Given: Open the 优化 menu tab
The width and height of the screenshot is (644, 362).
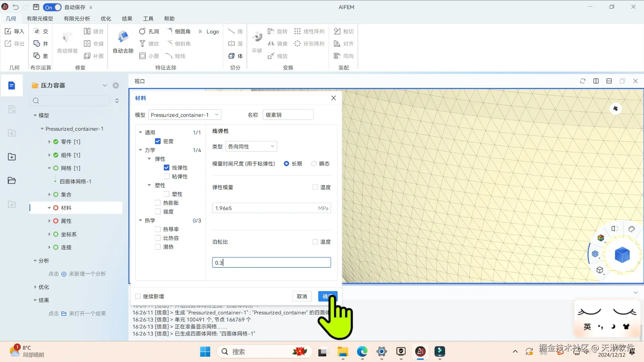Looking at the screenshot, I should 106,19.
